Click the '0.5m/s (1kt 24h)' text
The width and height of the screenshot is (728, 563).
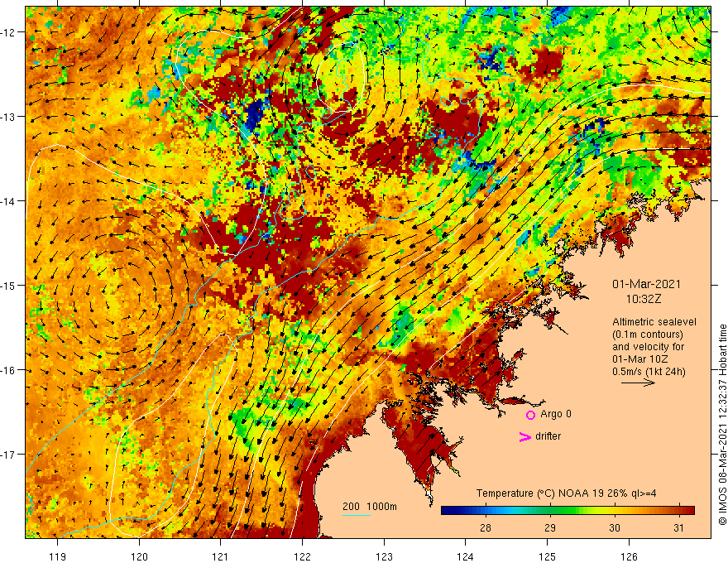[649, 372]
